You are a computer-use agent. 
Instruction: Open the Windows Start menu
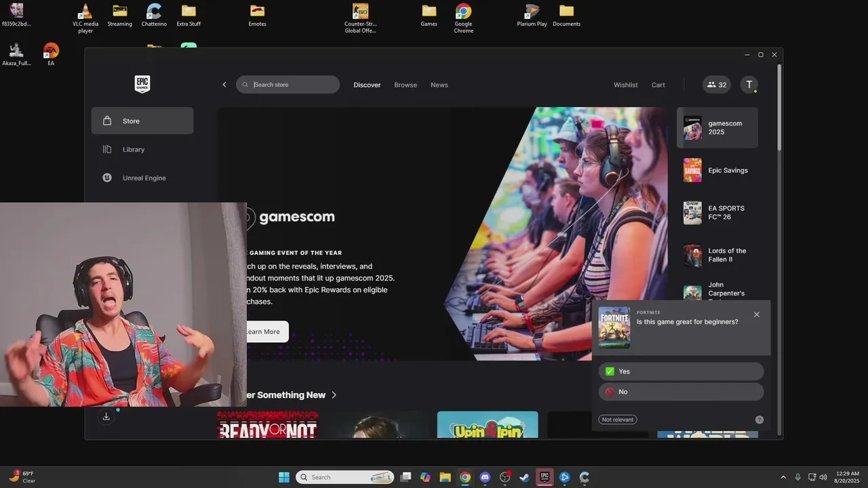point(284,477)
